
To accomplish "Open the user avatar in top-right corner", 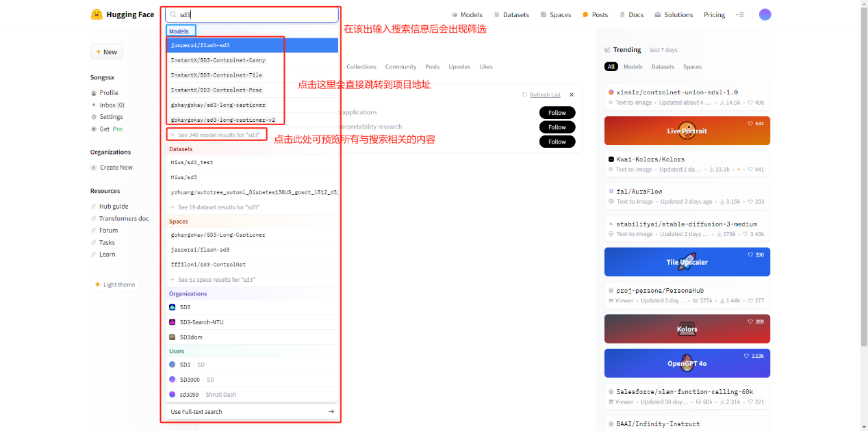I will [x=765, y=14].
